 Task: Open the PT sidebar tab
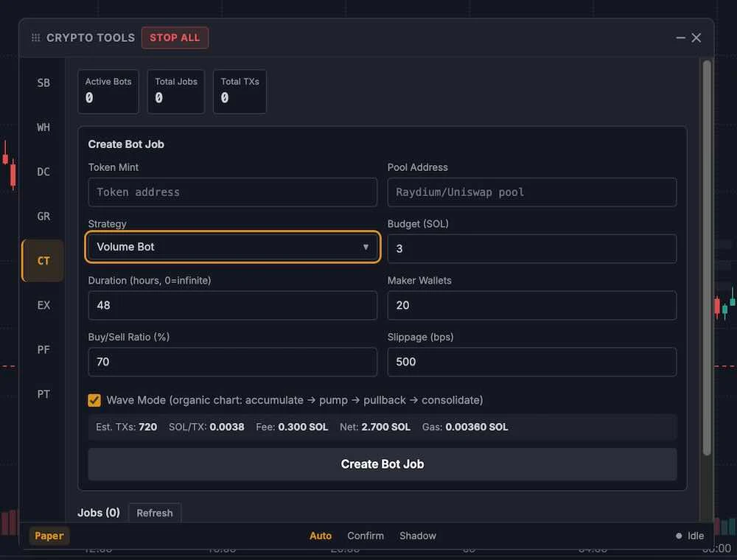click(43, 393)
